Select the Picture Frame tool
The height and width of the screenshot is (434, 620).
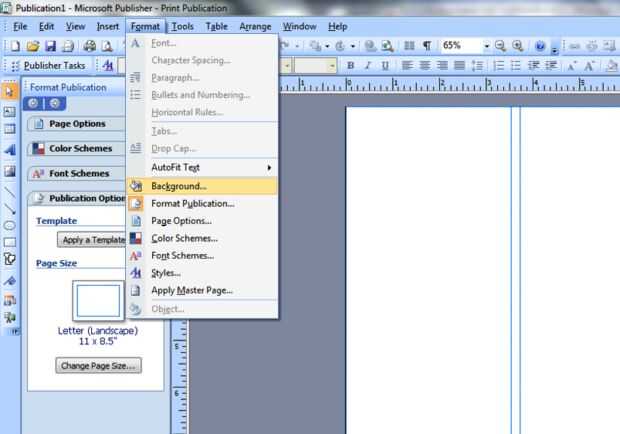point(9,171)
